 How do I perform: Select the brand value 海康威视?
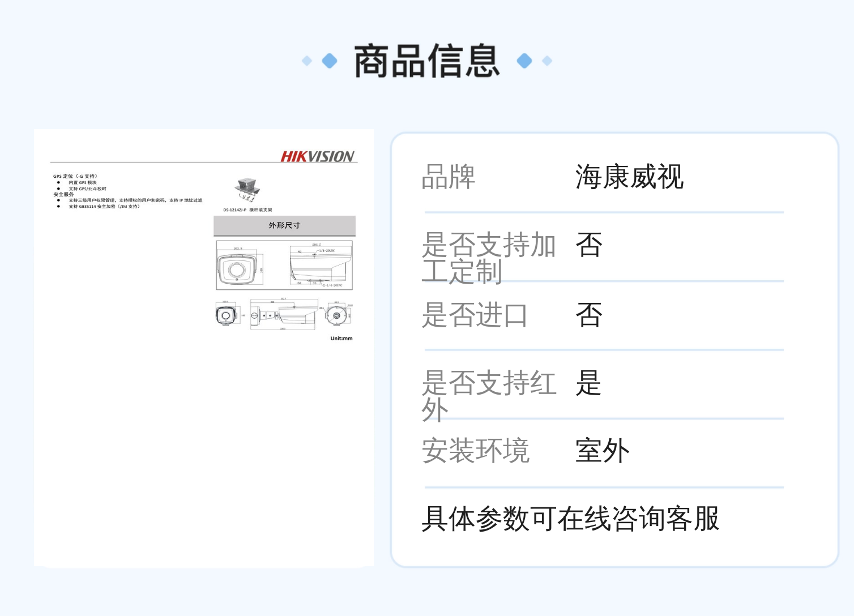click(x=630, y=177)
